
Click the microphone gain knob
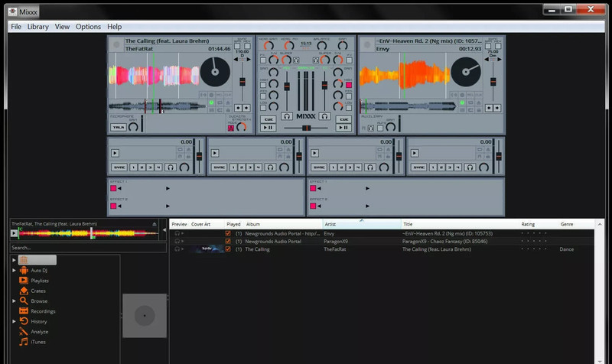click(133, 127)
